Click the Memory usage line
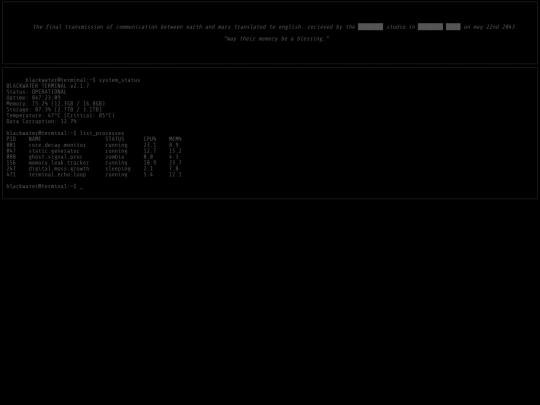Screen dimensions: 540x405 click(x=56, y=104)
